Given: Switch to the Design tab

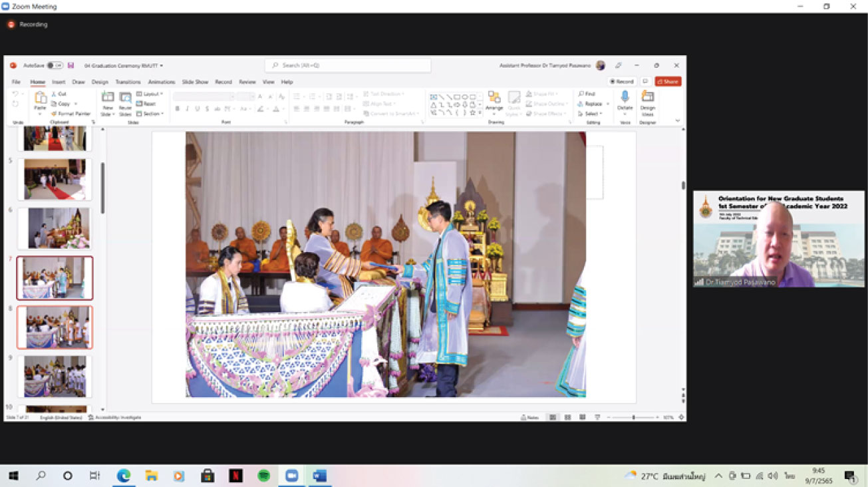Looking at the screenshot, I should [100, 82].
